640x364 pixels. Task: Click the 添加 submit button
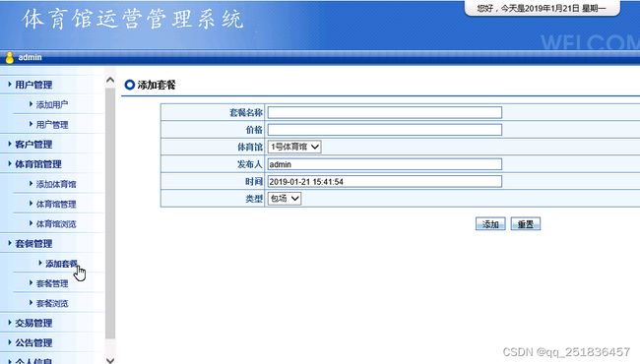(x=490, y=223)
